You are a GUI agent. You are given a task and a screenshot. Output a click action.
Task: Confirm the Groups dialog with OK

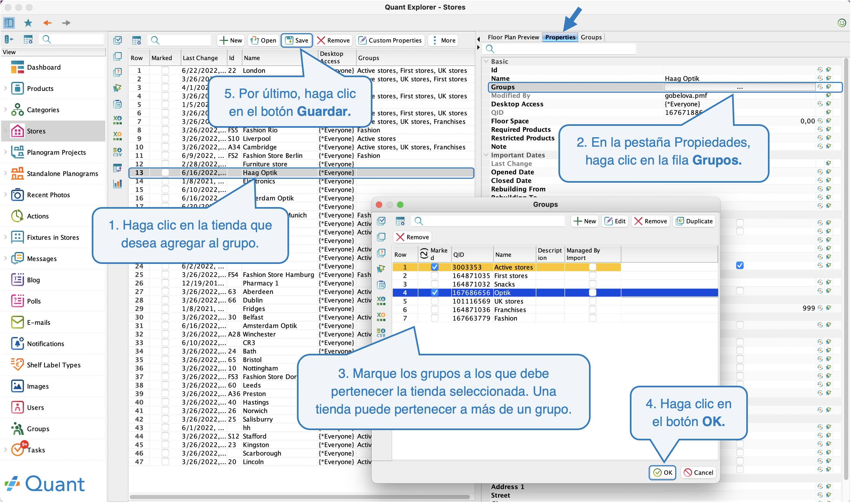[663, 473]
